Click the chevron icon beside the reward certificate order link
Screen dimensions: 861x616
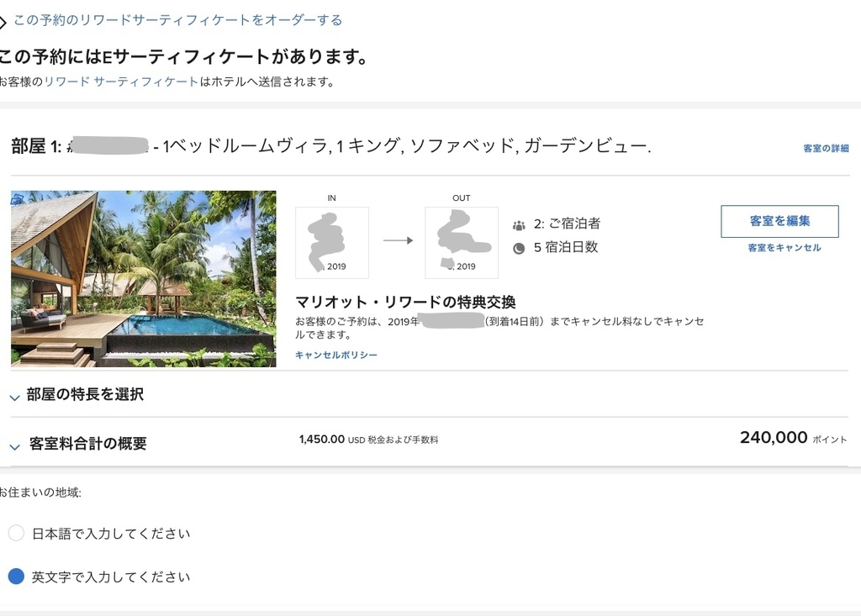(3, 22)
